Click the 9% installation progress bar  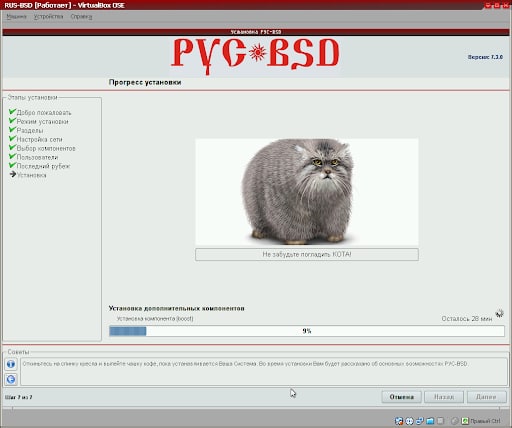(x=307, y=331)
